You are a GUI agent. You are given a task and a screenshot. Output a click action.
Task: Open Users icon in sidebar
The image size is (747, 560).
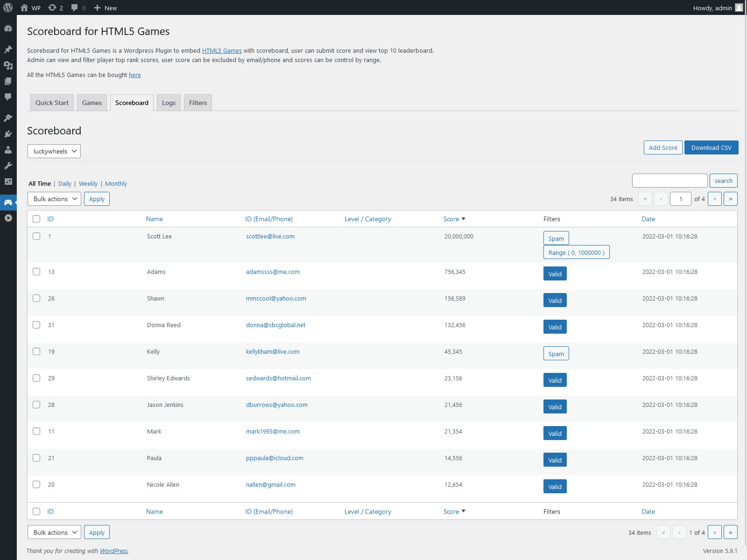click(x=8, y=150)
